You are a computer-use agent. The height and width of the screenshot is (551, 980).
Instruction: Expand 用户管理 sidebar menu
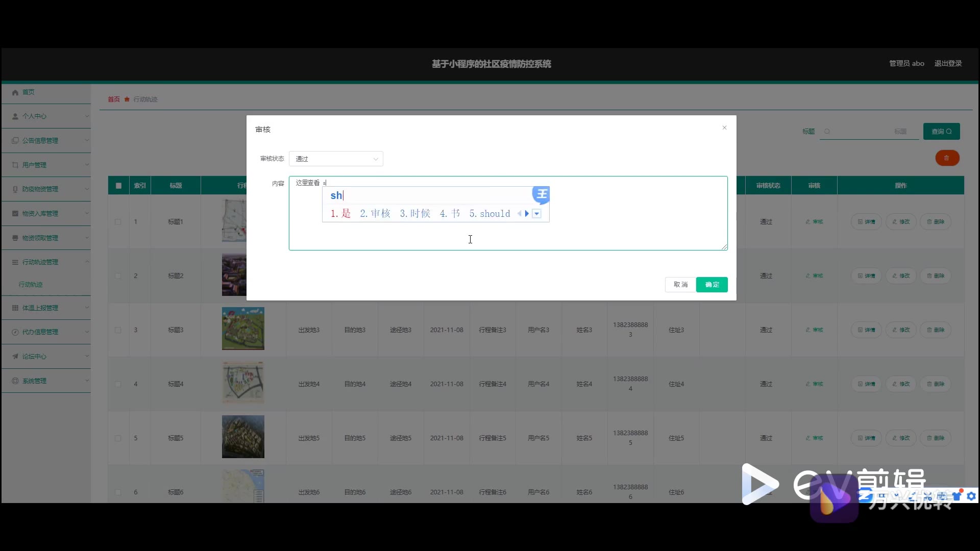coord(46,165)
